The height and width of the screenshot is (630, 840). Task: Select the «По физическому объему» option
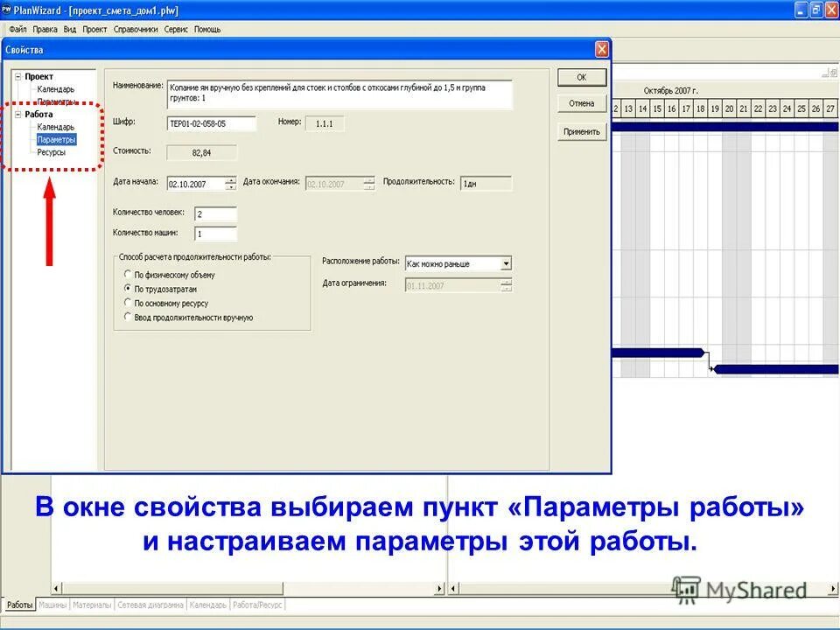[127, 276]
